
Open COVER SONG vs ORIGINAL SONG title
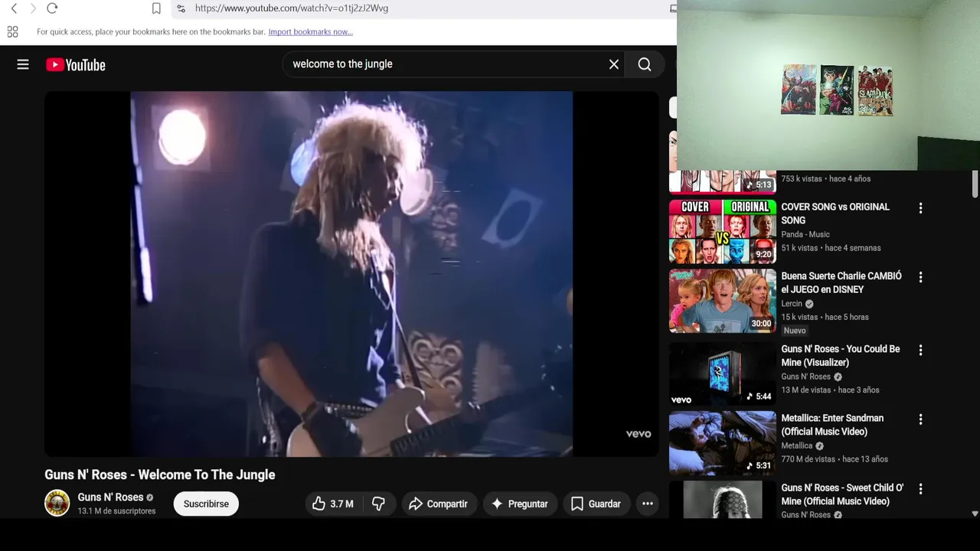click(x=835, y=214)
